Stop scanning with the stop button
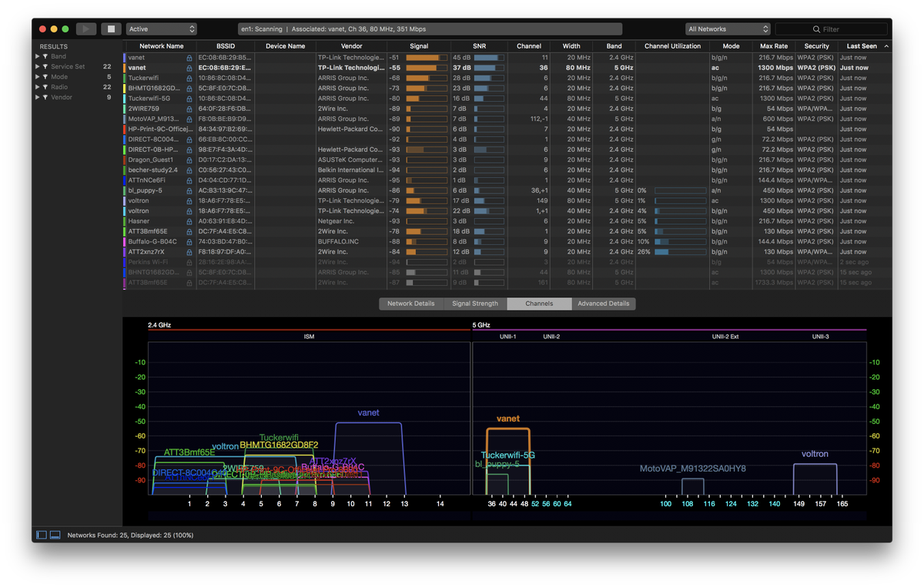The width and height of the screenshot is (924, 588). (x=111, y=29)
